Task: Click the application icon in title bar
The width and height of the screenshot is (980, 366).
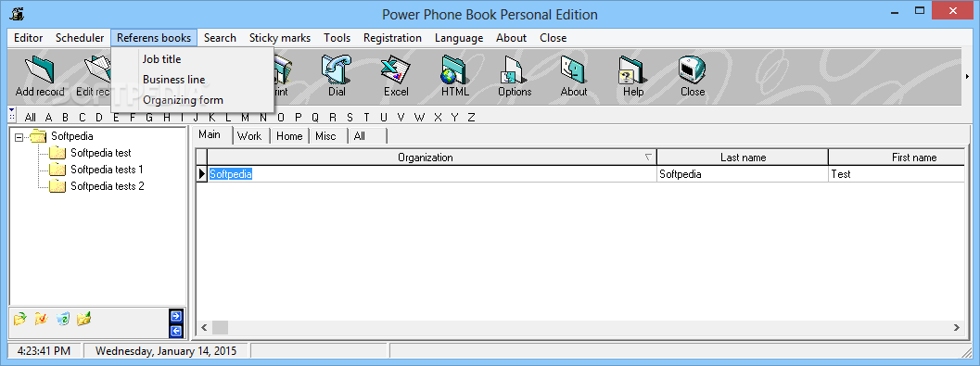Action: click(17, 13)
